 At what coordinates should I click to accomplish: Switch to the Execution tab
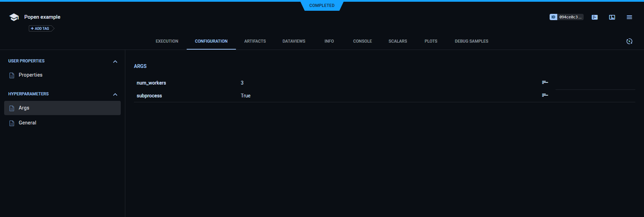[x=167, y=41]
